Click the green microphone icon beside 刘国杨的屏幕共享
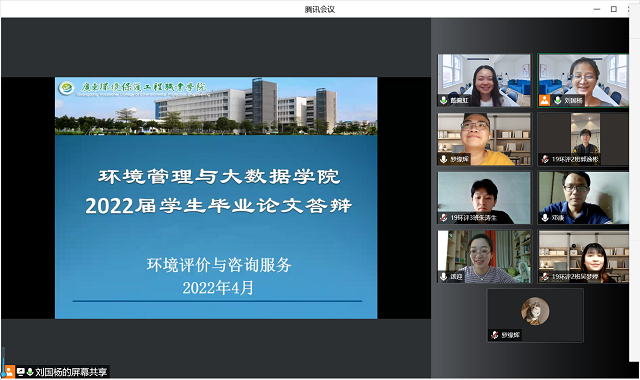640x380 pixels. coord(30,372)
